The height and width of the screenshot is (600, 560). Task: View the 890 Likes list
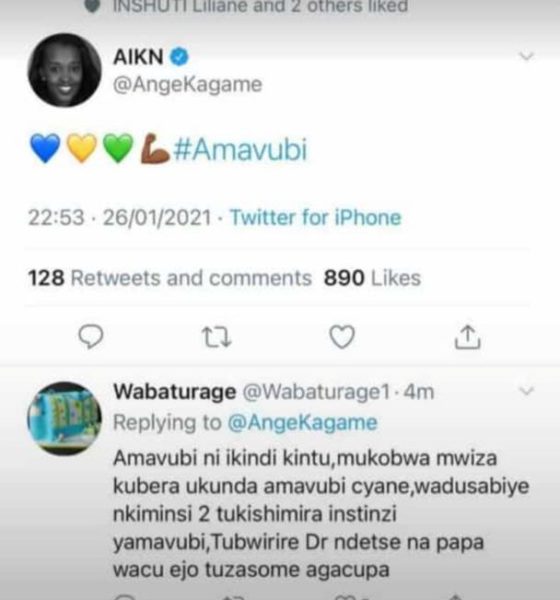point(372,278)
